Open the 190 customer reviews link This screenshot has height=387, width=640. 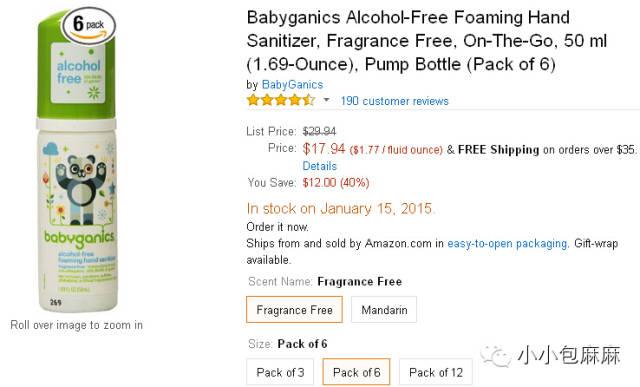pos(394,101)
